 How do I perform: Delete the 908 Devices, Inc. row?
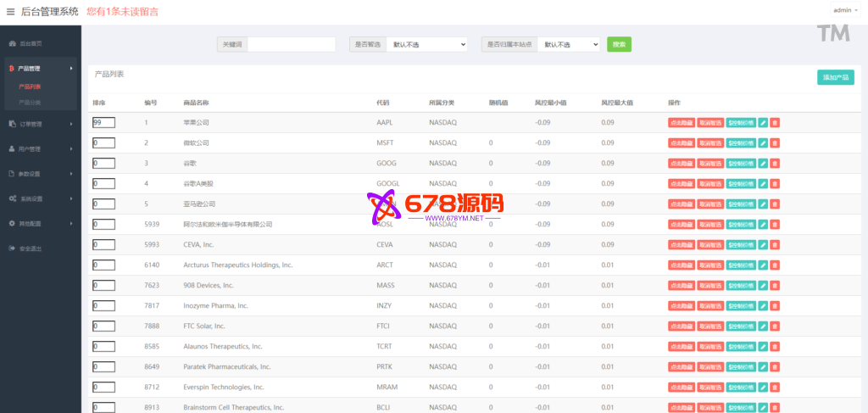[x=775, y=286]
